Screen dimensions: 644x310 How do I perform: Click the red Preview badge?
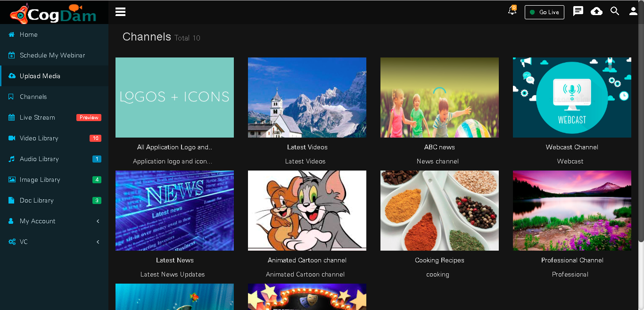pyautogui.click(x=89, y=117)
